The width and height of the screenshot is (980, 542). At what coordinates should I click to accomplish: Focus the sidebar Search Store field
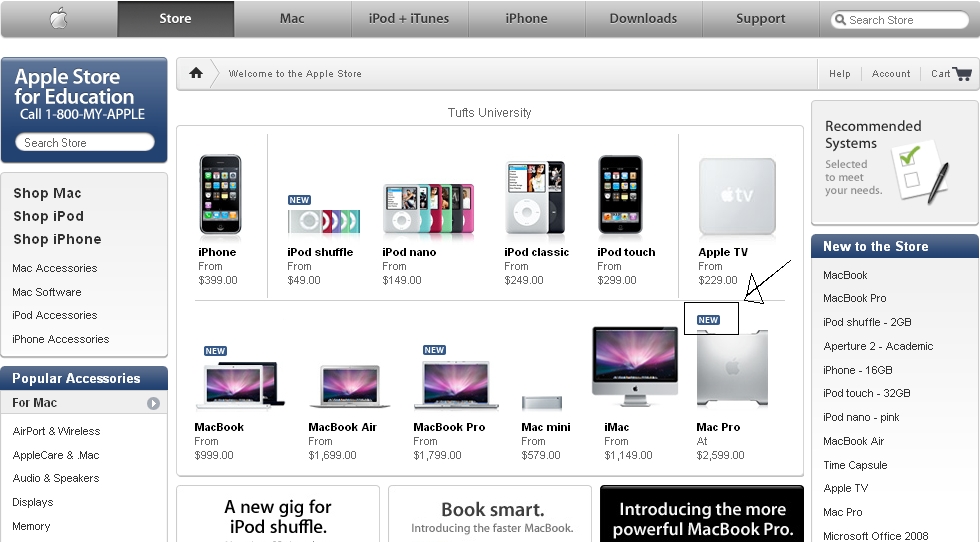pos(85,143)
